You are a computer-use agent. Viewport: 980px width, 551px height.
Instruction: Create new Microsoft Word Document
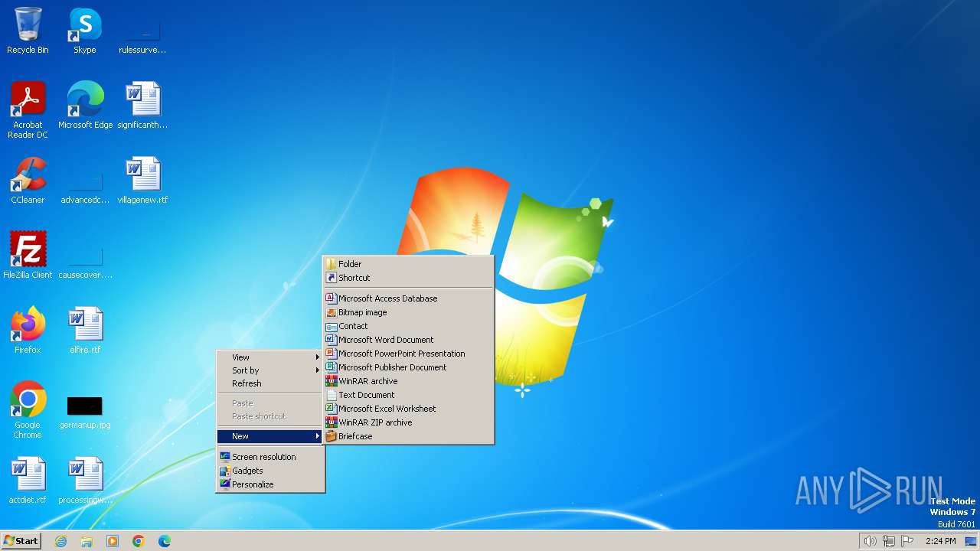point(408,340)
